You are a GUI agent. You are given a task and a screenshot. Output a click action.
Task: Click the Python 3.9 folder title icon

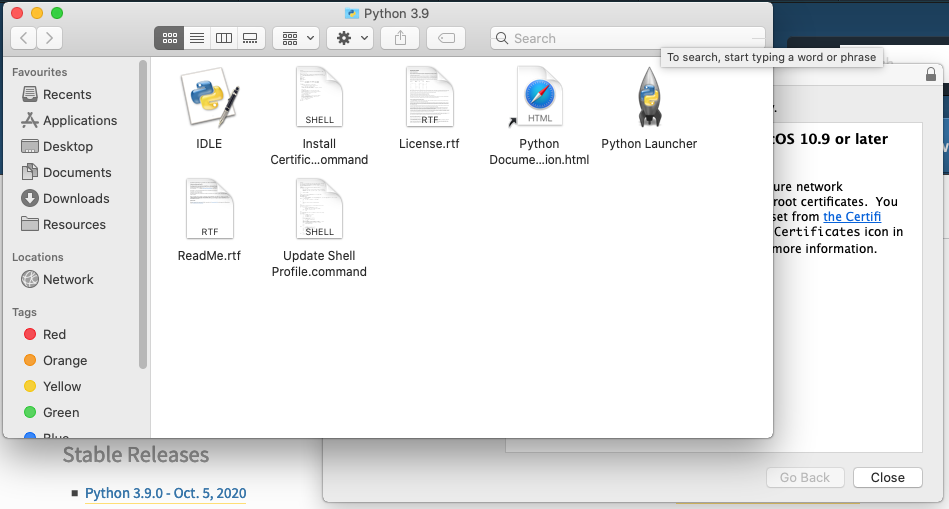[352, 13]
